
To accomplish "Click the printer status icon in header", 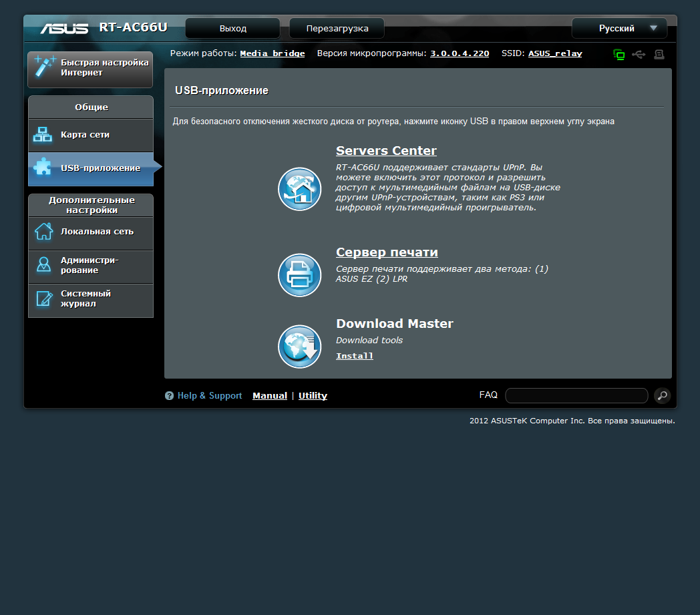I will 659,55.
